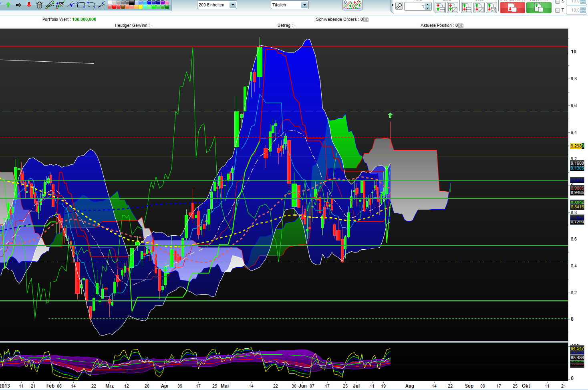Screen dimensions: 588x390
Task: Select the black right arrow drawing tool
Action: tap(18, 5)
